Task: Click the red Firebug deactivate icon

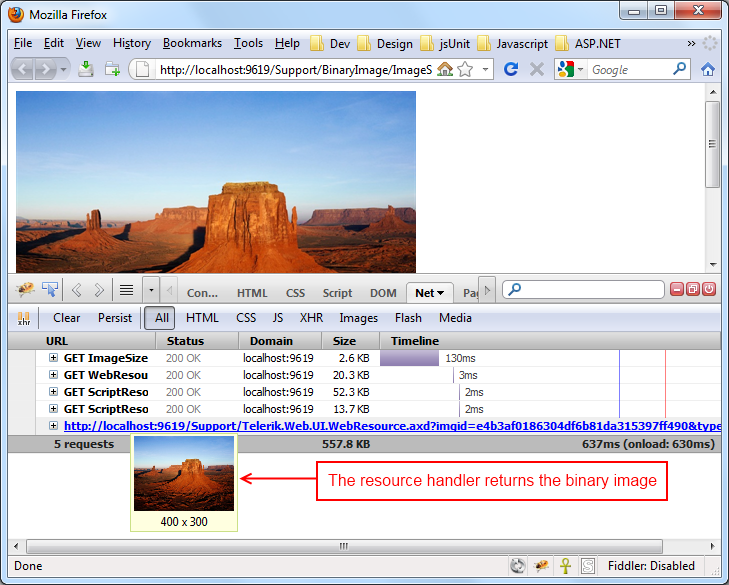Action: coord(709,289)
